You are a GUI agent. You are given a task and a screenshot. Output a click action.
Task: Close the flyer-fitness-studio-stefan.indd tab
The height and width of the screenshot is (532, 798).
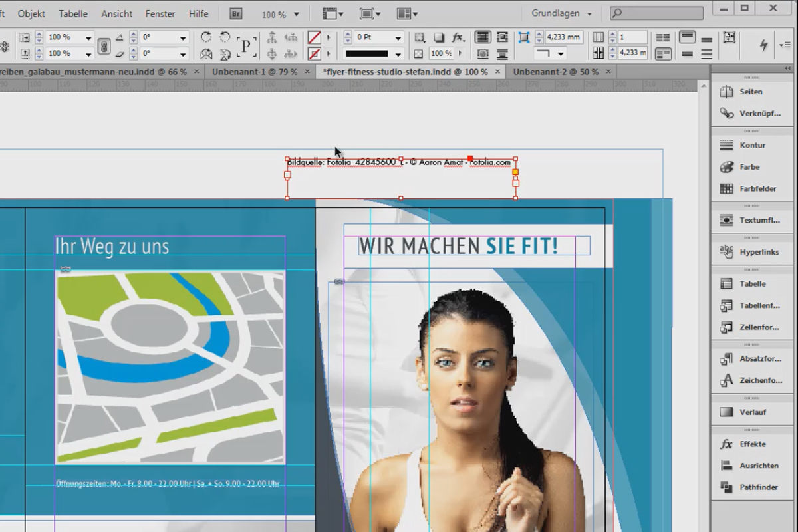pyautogui.click(x=498, y=72)
